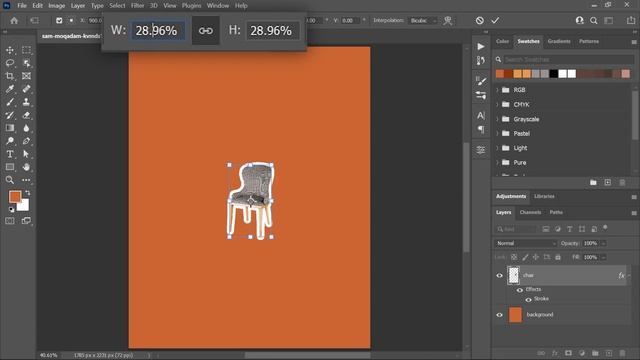The image size is (640, 360).
Task: Open the Interpolation dropdown
Action: [423, 20]
